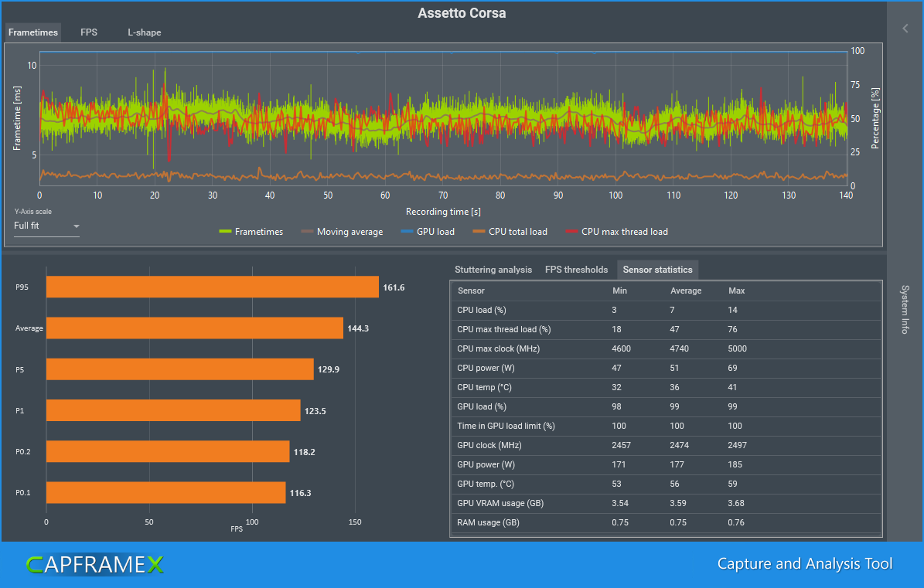Open the L-shape chart tab
Screen dimensions: 924x588
(x=145, y=32)
